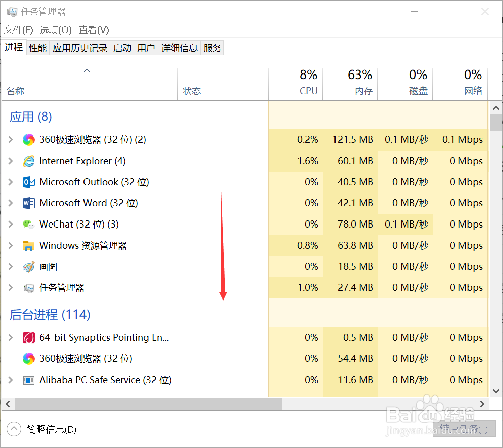Click the horizontal scrollbar left arrow
Screen dimensions: 503x448
[8, 404]
